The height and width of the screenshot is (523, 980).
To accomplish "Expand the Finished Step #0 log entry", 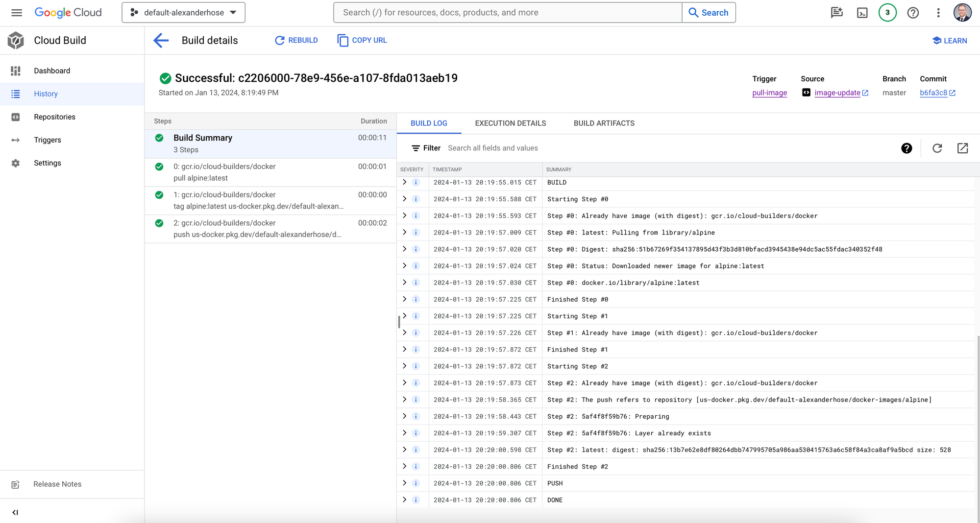I will pyautogui.click(x=405, y=299).
